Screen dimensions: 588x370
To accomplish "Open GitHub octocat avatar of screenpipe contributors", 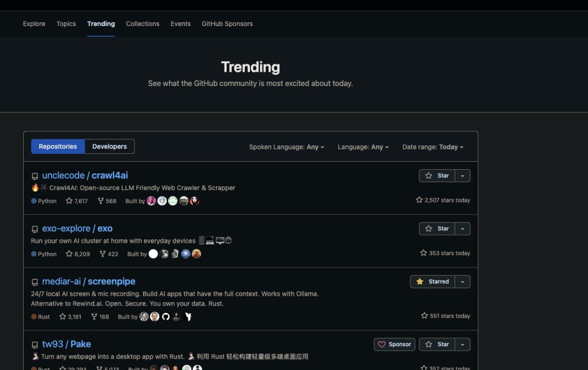I will (166, 317).
